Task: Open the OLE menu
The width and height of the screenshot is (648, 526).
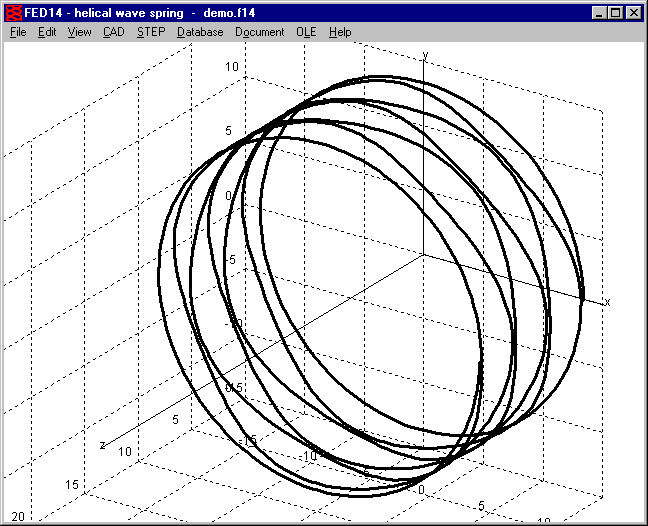Action: tap(306, 32)
